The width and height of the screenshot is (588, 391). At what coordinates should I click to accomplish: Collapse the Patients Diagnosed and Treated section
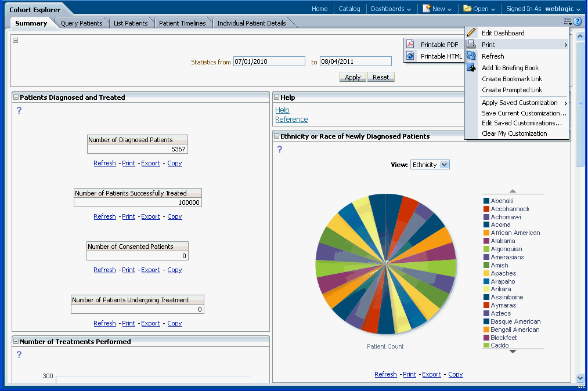[x=16, y=97]
